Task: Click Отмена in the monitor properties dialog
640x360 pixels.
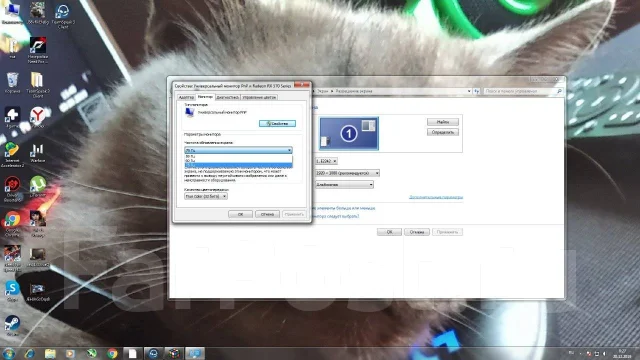Action: [267, 214]
